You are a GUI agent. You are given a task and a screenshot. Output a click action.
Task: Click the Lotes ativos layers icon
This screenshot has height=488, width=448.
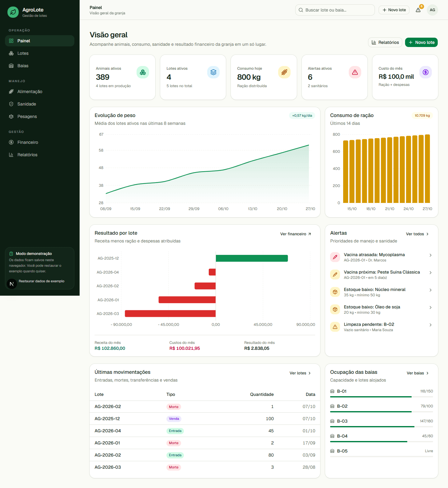coord(213,72)
